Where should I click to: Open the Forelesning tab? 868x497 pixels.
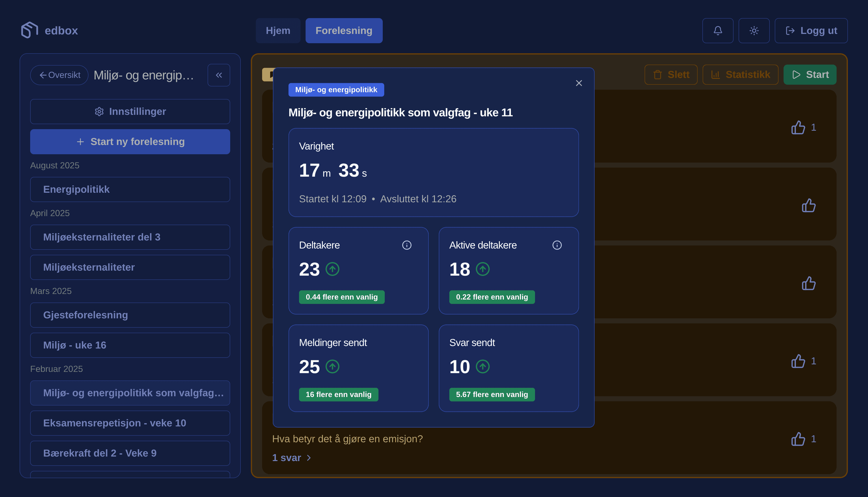click(343, 31)
